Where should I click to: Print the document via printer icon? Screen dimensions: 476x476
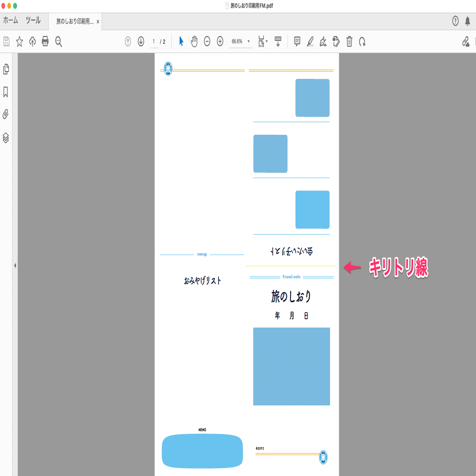pos(45,41)
